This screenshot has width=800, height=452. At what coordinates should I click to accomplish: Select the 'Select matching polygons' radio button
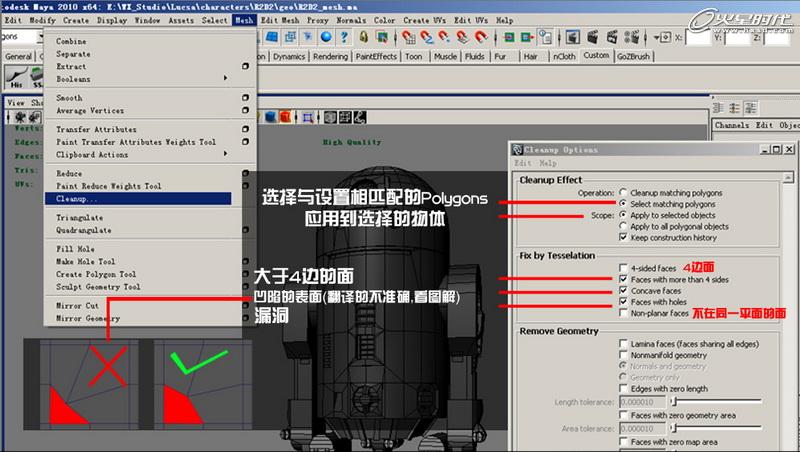[623, 204]
